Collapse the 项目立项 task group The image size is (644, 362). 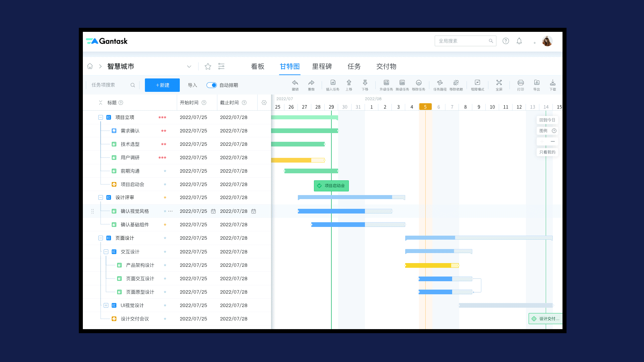tap(101, 117)
